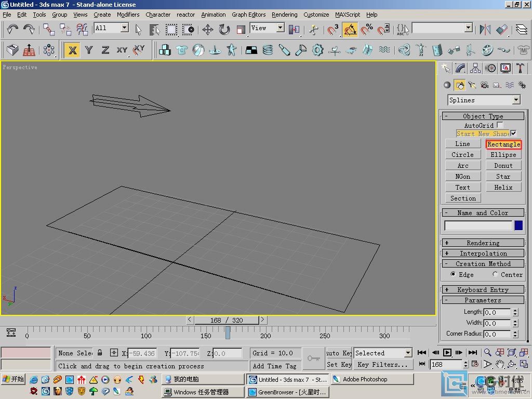
Task: Restrict to Z axis constraint button
Action: click(105, 50)
